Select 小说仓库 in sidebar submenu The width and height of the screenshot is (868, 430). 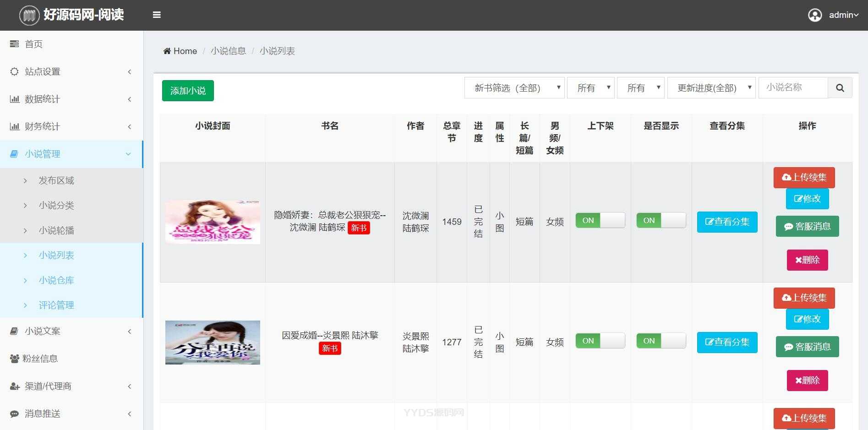click(56, 280)
